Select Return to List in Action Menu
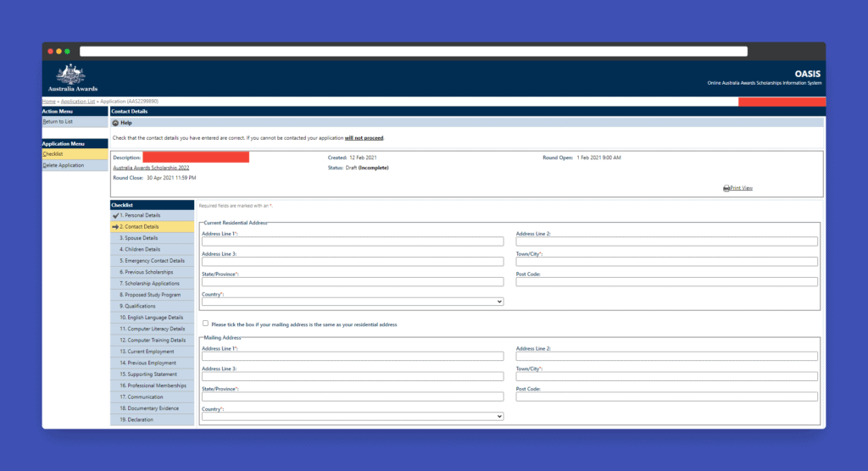Screen dimensions: 868x471 [58, 121]
